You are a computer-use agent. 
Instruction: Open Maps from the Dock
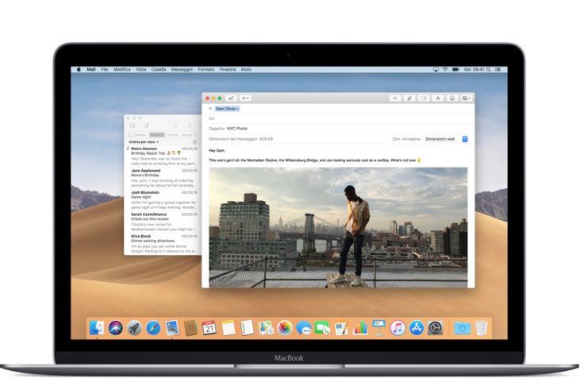tap(266, 328)
